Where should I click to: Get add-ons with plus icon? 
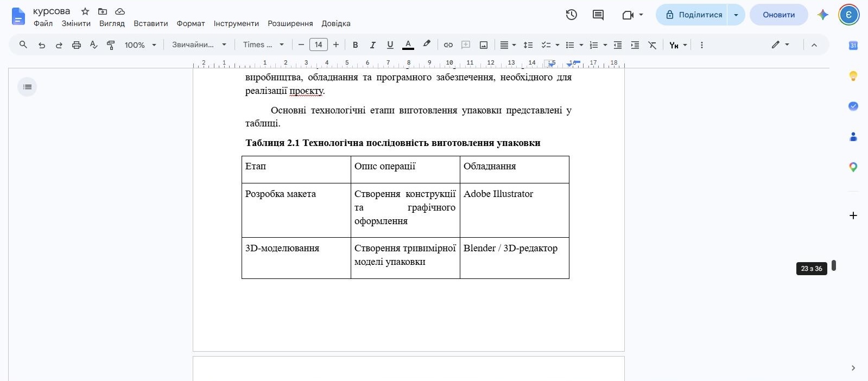tap(853, 215)
